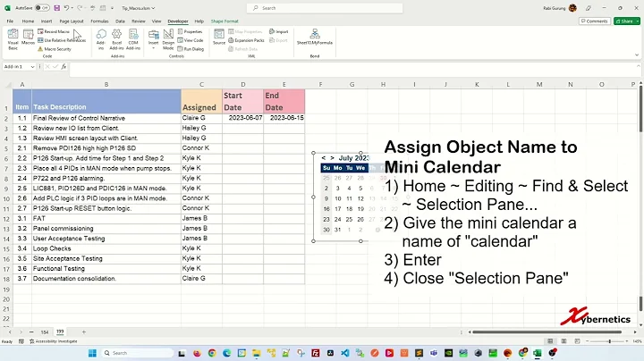Open the Name Box dropdown
Screen dimensions: 644x361
click(32, 66)
